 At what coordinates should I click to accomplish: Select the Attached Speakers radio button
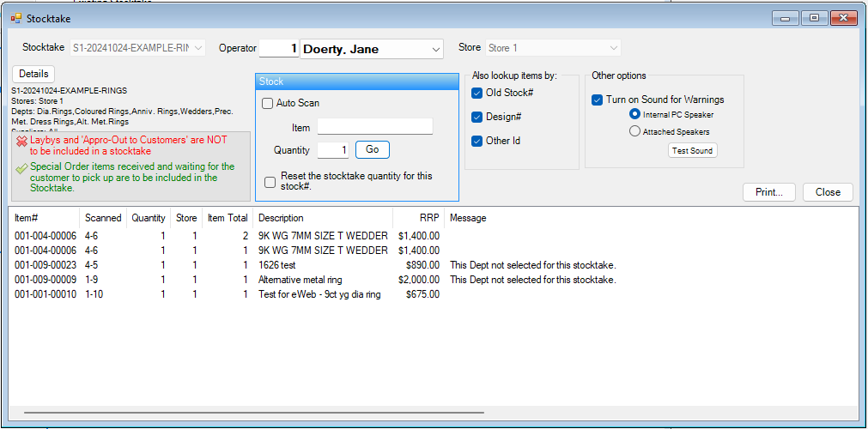[x=635, y=132]
